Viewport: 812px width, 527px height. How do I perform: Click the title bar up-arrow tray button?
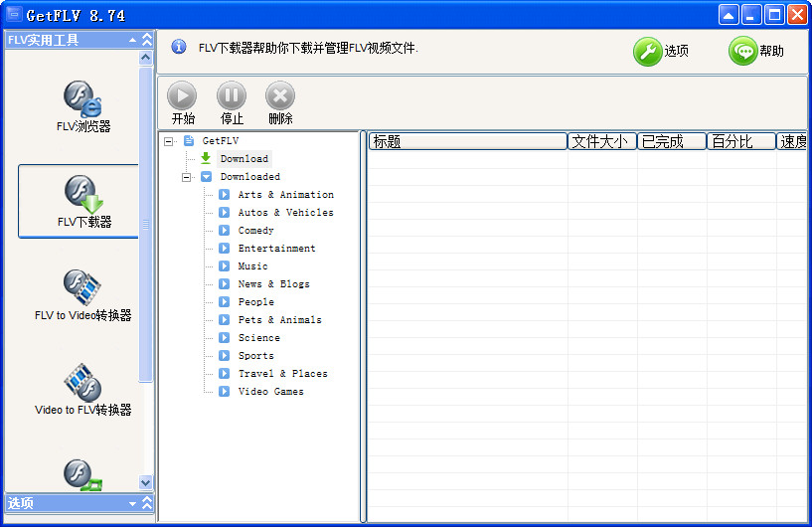coord(729,15)
